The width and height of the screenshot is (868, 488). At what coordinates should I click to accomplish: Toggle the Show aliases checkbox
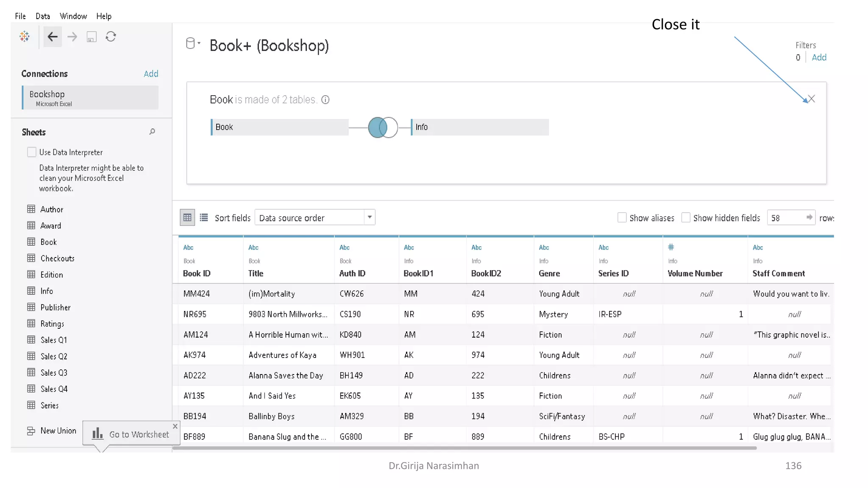click(x=622, y=218)
